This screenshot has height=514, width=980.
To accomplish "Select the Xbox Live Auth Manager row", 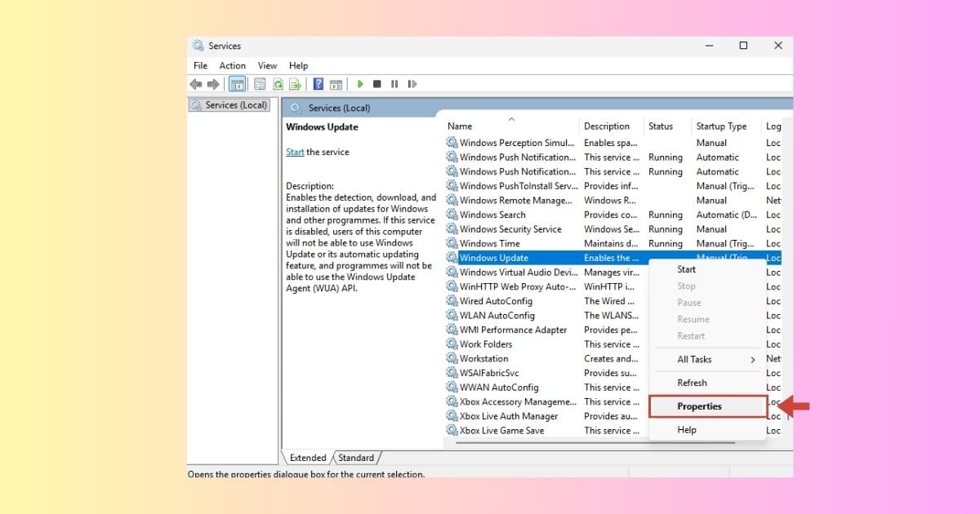I will 546,416.
